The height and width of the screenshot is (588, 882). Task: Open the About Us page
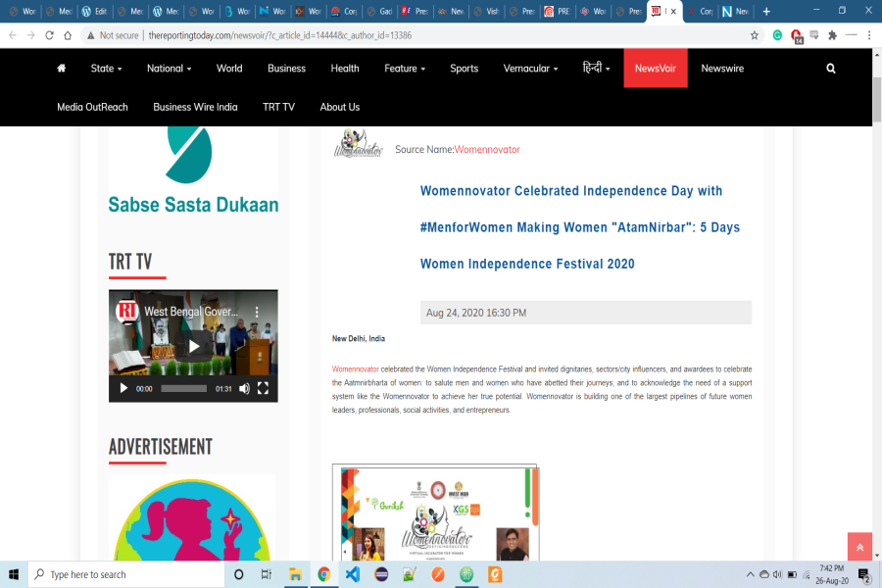pyautogui.click(x=340, y=107)
